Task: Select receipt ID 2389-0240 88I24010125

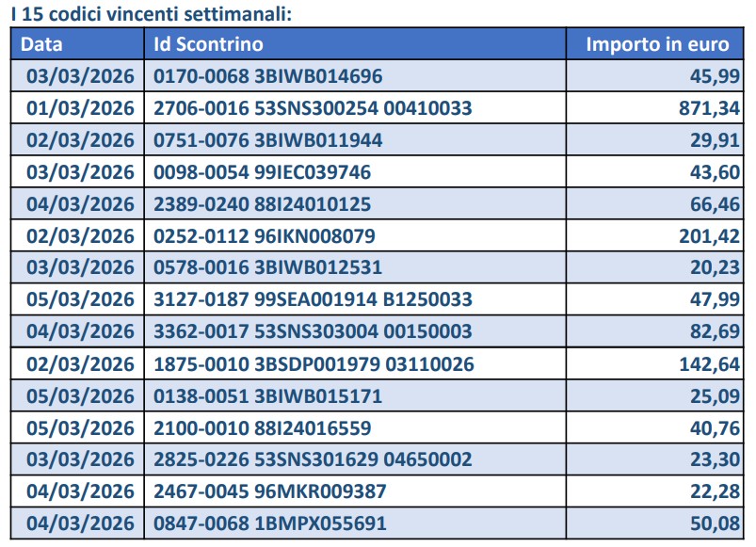Action: [262, 204]
